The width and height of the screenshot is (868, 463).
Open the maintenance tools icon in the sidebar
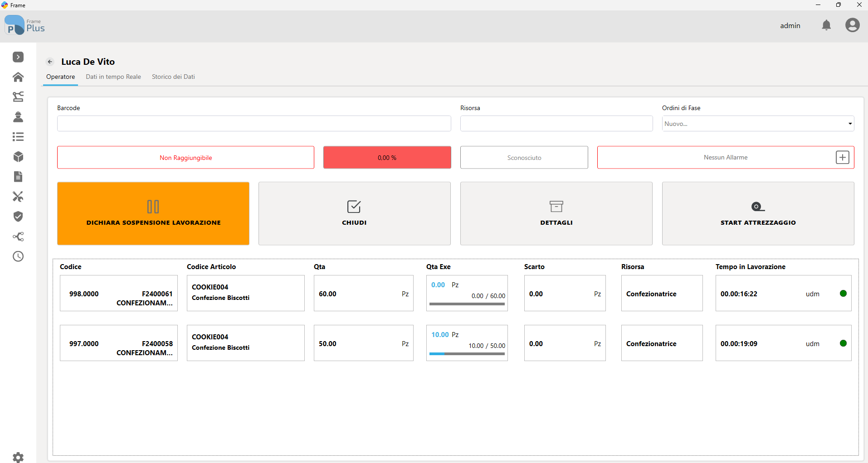coord(18,197)
